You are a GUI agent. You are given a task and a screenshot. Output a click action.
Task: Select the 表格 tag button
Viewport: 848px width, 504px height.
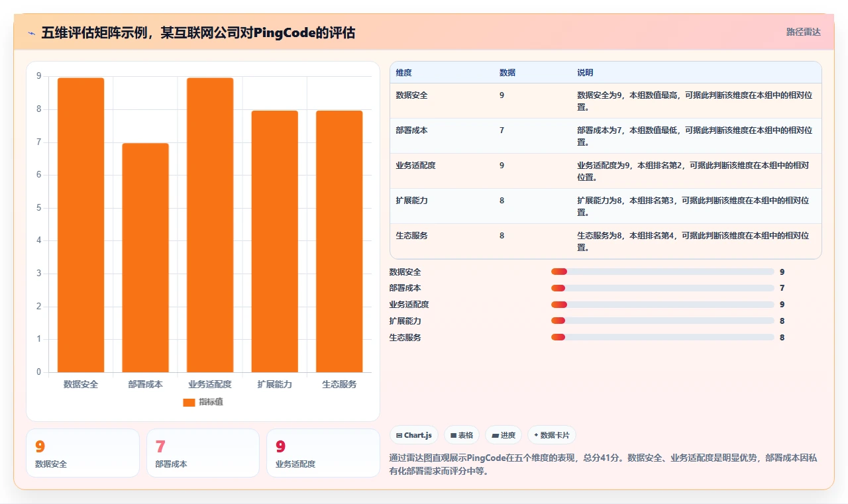click(462, 435)
